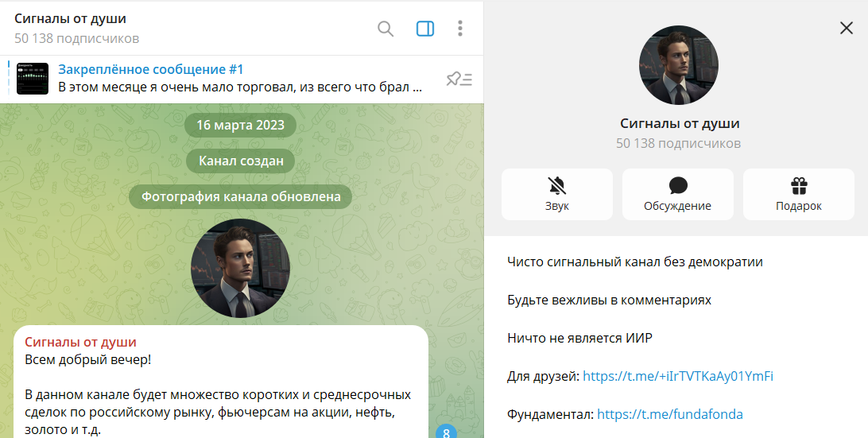Click the 16 марта 2023 date badge
Image resolution: width=868 pixels, height=438 pixels.
[240, 126]
